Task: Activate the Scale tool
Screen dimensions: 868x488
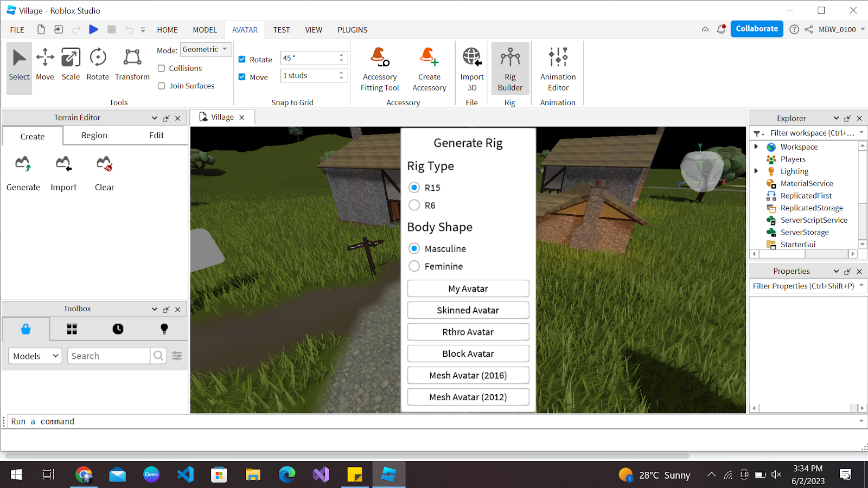Action: (x=71, y=65)
